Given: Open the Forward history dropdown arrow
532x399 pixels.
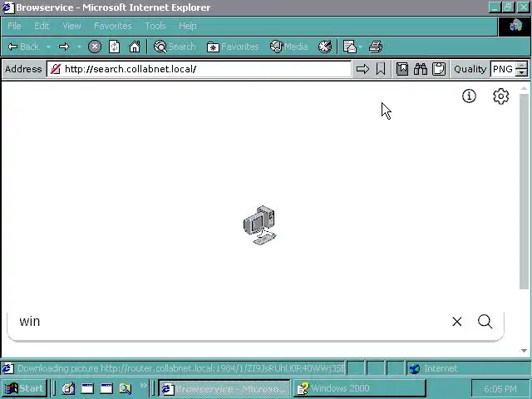Looking at the screenshot, I should tap(79, 47).
